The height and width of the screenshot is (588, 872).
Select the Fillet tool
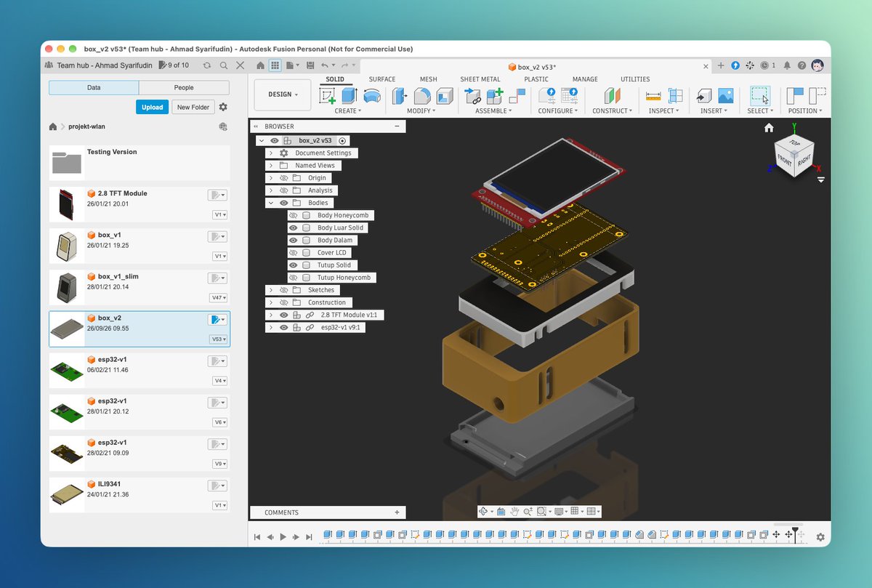(x=422, y=95)
